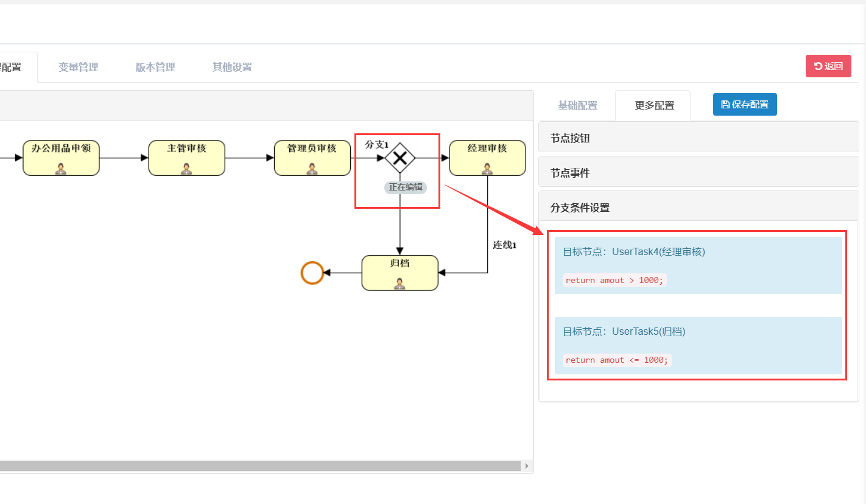Select the 办公用品申领 task node
Viewport: 866px width, 504px height.
(x=61, y=158)
